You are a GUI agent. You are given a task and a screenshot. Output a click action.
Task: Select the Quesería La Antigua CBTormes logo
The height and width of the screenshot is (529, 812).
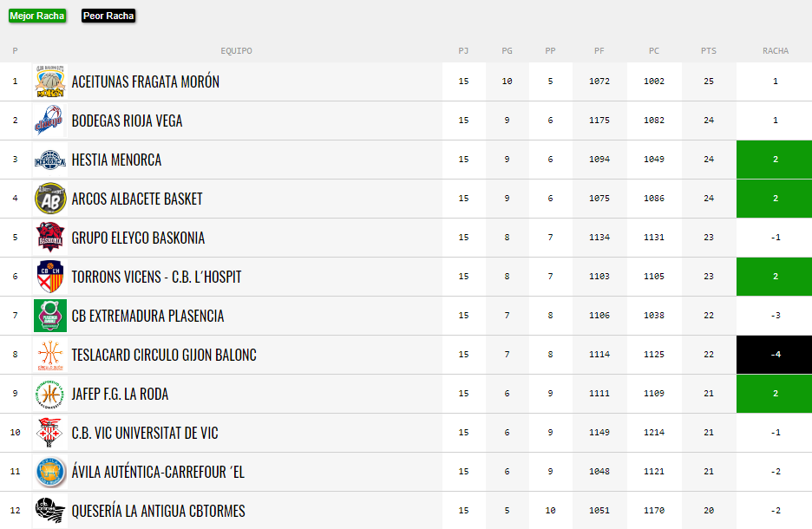[x=50, y=511]
